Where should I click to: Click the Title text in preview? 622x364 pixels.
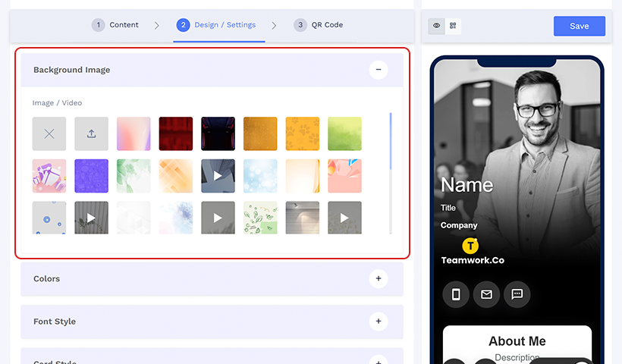448,208
